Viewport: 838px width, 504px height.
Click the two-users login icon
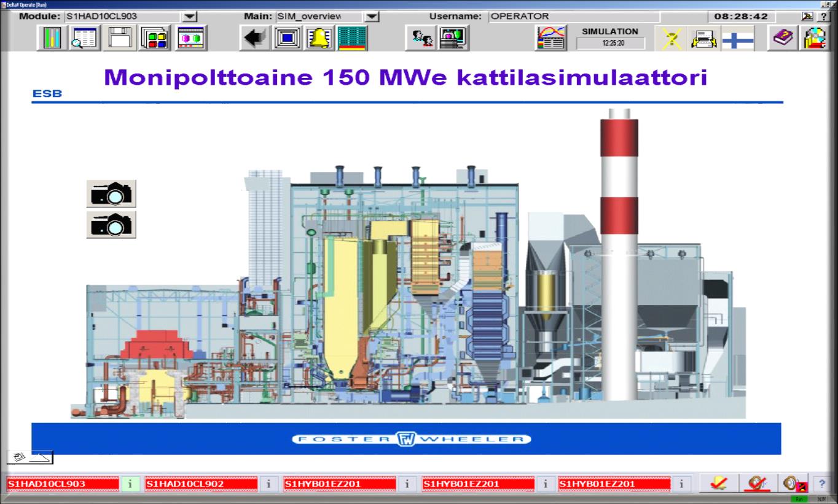[x=420, y=38]
